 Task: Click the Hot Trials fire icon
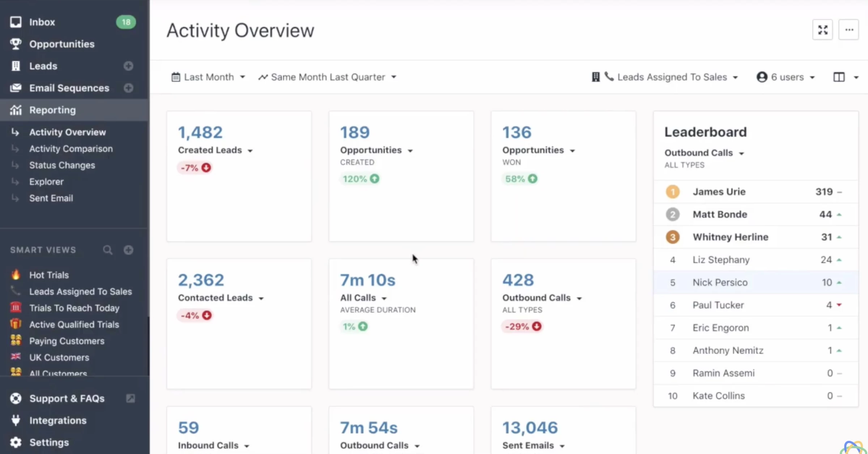[x=16, y=275]
